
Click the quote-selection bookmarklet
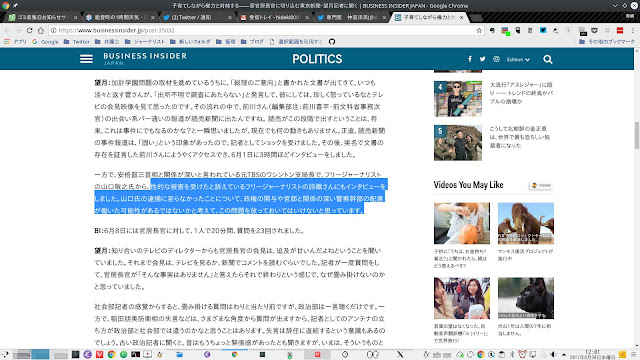point(296,42)
